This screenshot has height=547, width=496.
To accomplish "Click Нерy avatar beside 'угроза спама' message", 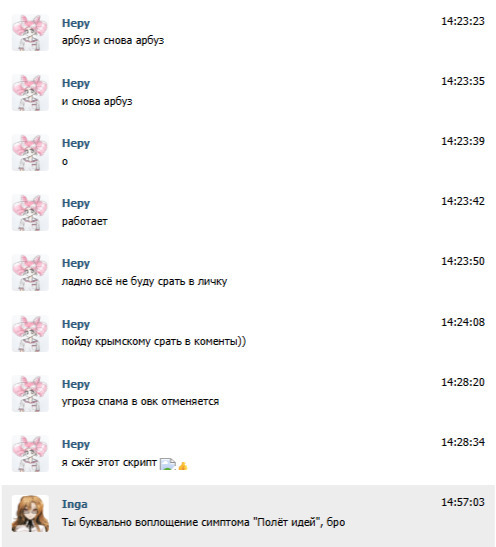I will 30,394.
